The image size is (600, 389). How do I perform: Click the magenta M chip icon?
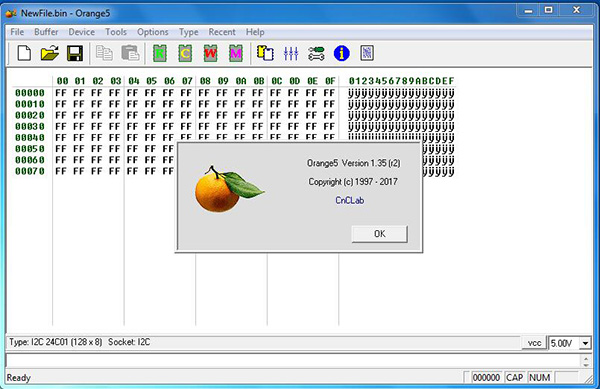coord(236,53)
